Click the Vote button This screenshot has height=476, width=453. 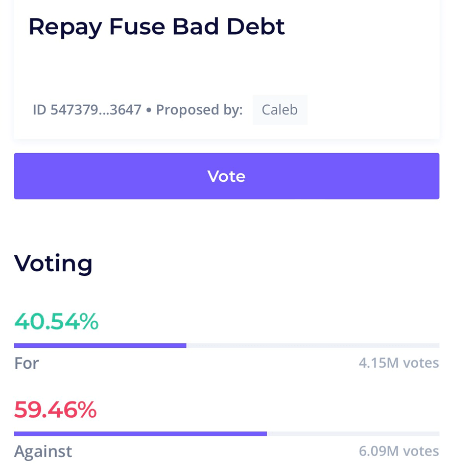pos(226,176)
